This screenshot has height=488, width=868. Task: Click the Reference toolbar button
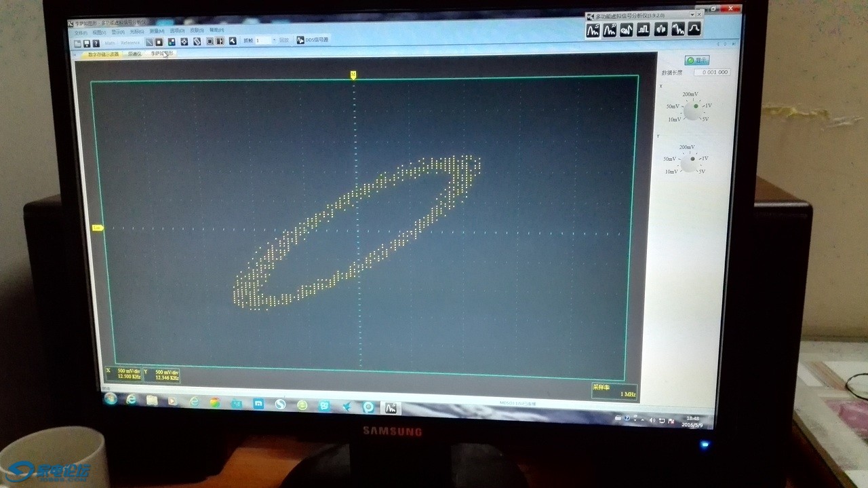[130, 43]
